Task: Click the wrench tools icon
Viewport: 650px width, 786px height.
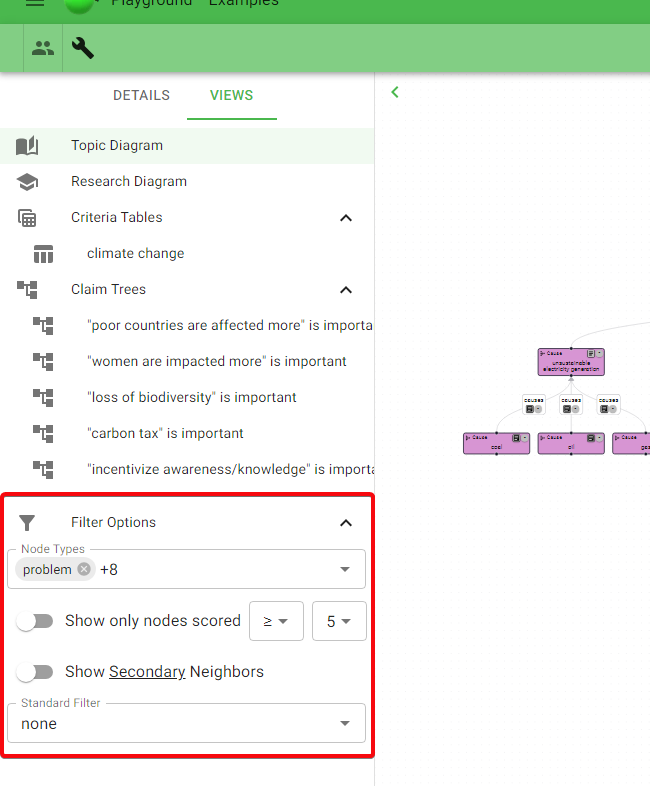Action: (x=83, y=48)
